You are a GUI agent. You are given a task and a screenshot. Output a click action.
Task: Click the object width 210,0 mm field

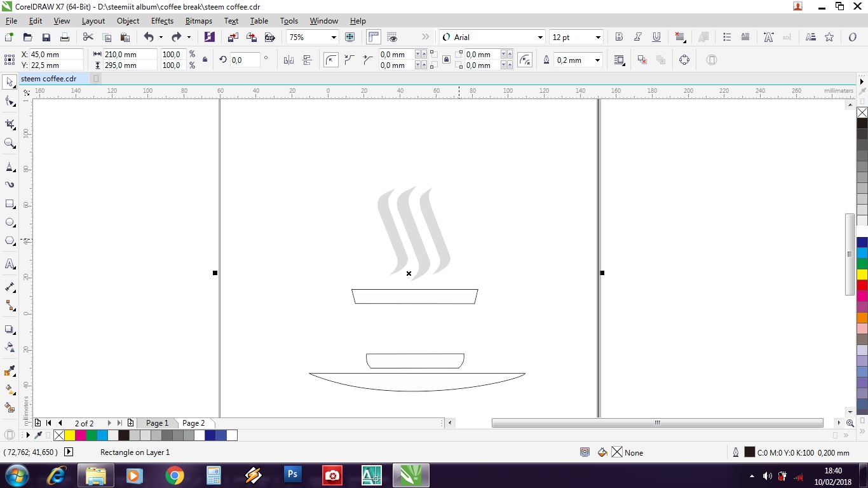tap(130, 55)
